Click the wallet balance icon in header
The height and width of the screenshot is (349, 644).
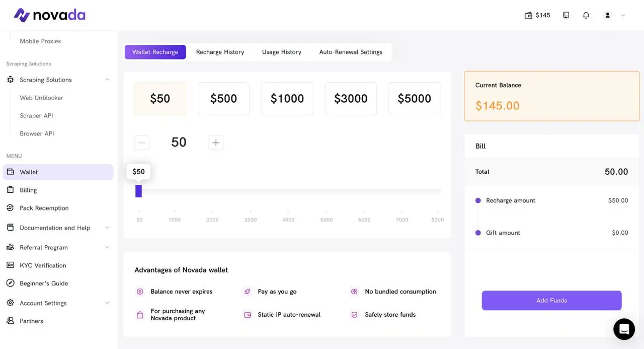(x=528, y=15)
